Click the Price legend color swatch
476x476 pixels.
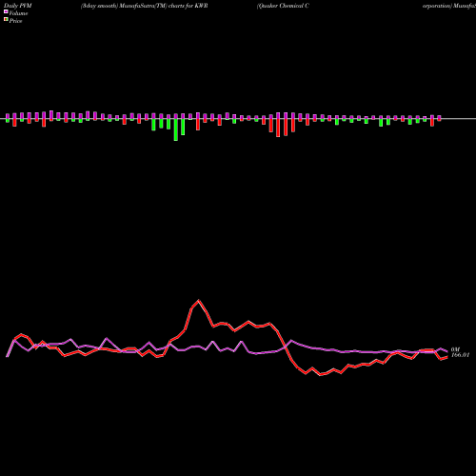pos(6,19)
